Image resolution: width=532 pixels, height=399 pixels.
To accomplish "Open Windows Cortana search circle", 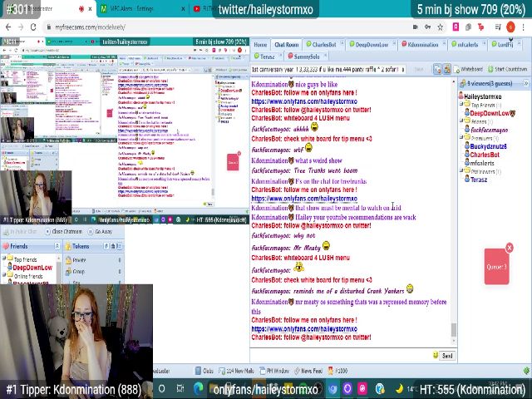I will [162, 388].
